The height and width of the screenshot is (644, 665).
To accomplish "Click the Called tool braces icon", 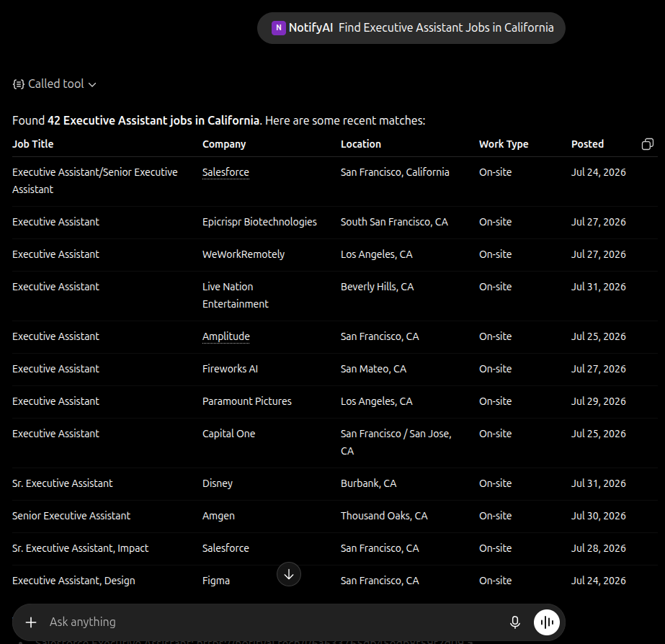I will coord(18,84).
